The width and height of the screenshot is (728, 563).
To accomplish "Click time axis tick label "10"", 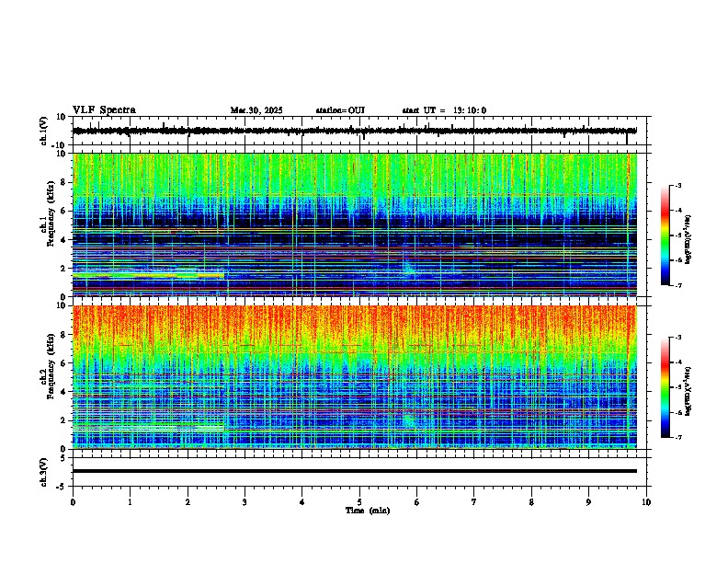I will tap(646, 502).
